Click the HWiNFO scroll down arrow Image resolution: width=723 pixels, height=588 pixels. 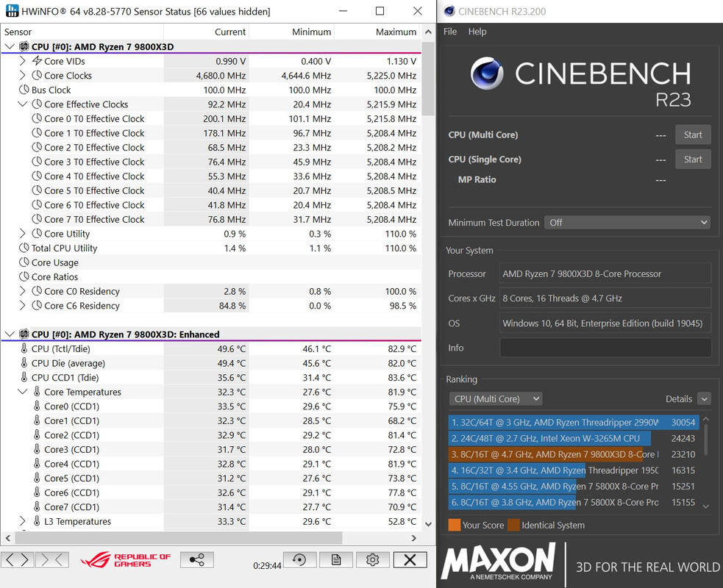click(428, 524)
